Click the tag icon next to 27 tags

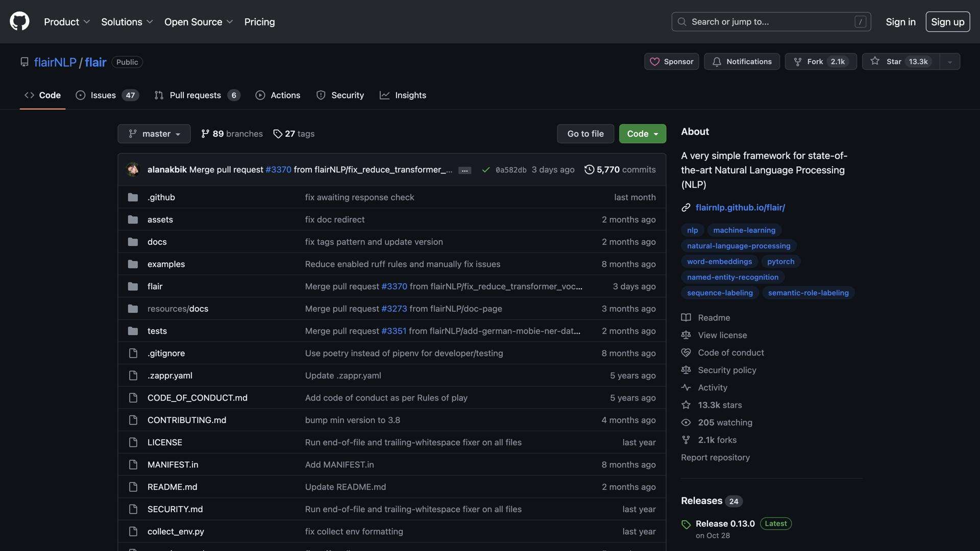pos(278,134)
